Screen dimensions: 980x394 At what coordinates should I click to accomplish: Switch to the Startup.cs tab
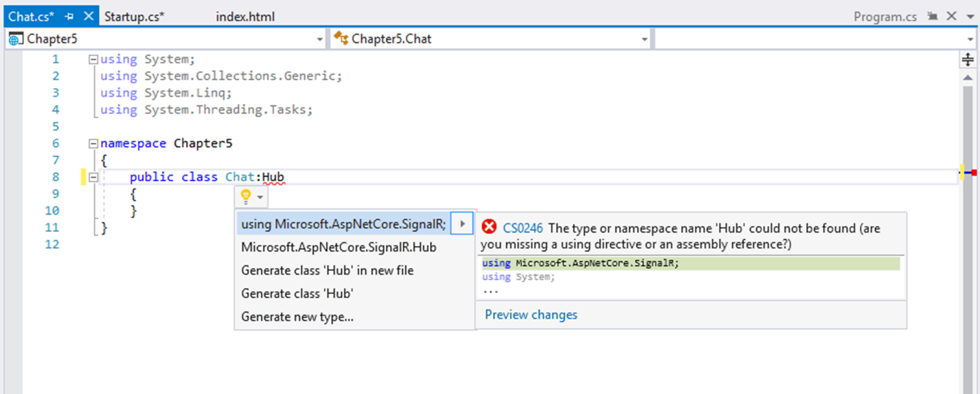[134, 16]
